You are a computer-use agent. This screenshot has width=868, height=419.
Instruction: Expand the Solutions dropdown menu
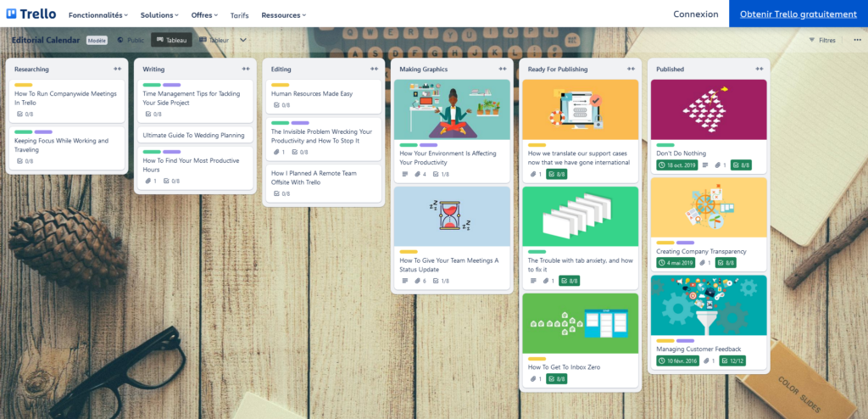[159, 15]
